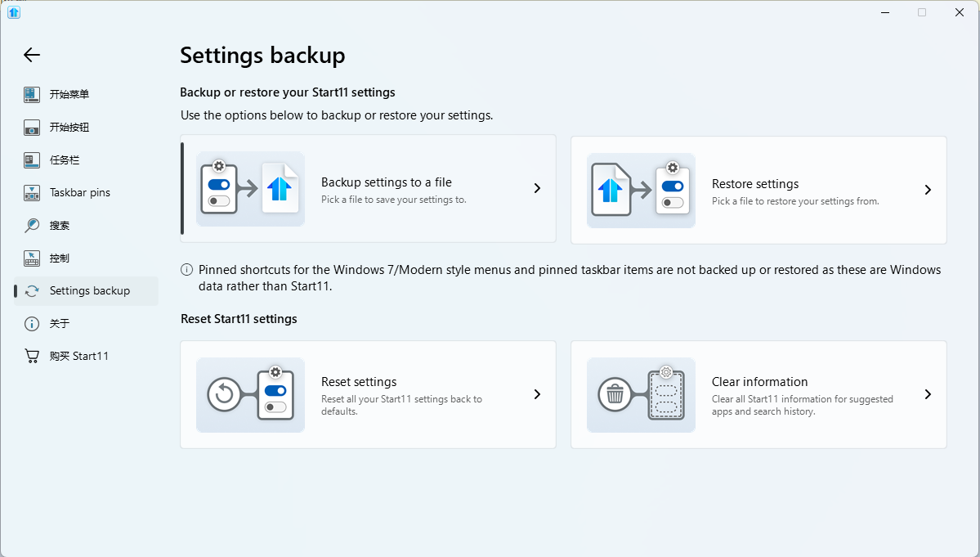Viewport: 980px width, 557px height.
Task: Click the 任务栏 sidebar icon
Action: tap(32, 160)
